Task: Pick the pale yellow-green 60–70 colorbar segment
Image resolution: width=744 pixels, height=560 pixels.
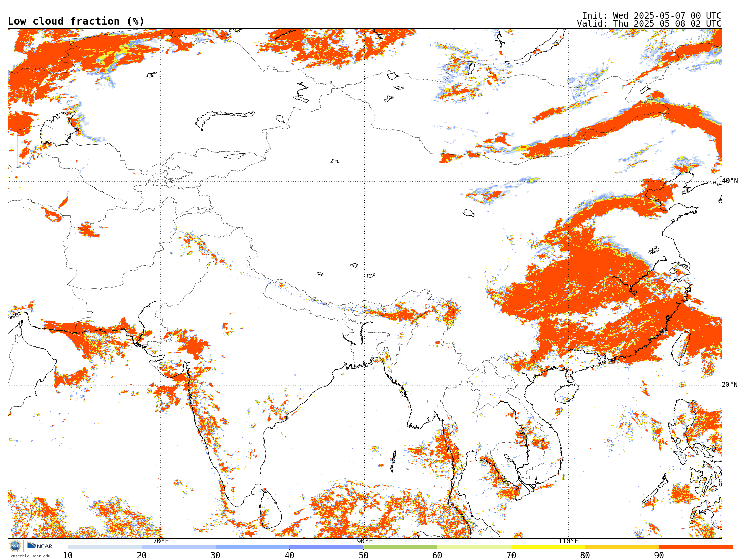Action: tap(474, 547)
